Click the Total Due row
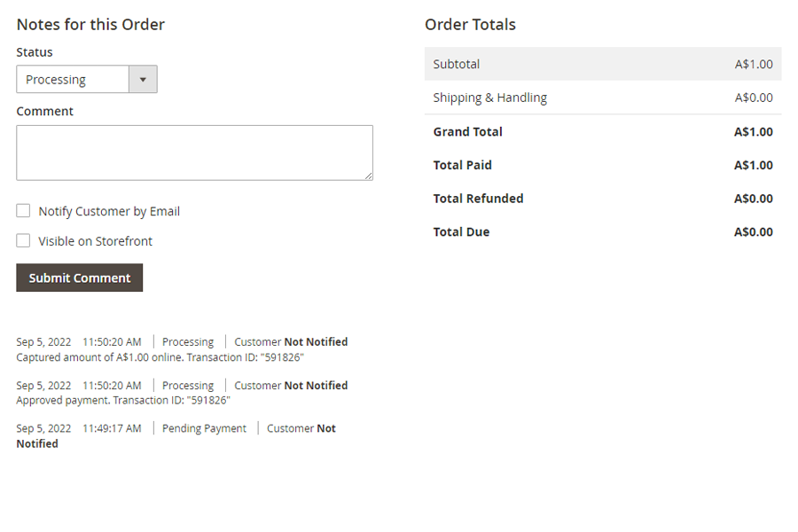 click(x=603, y=232)
